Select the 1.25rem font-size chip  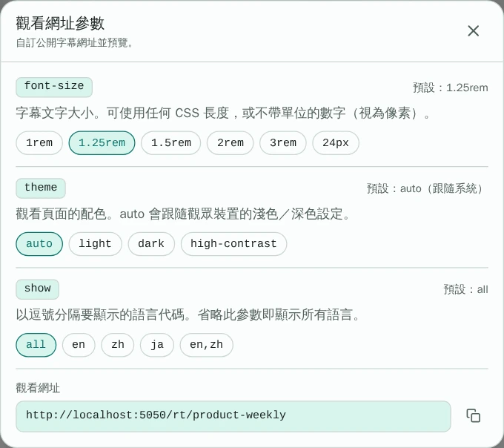tap(102, 143)
